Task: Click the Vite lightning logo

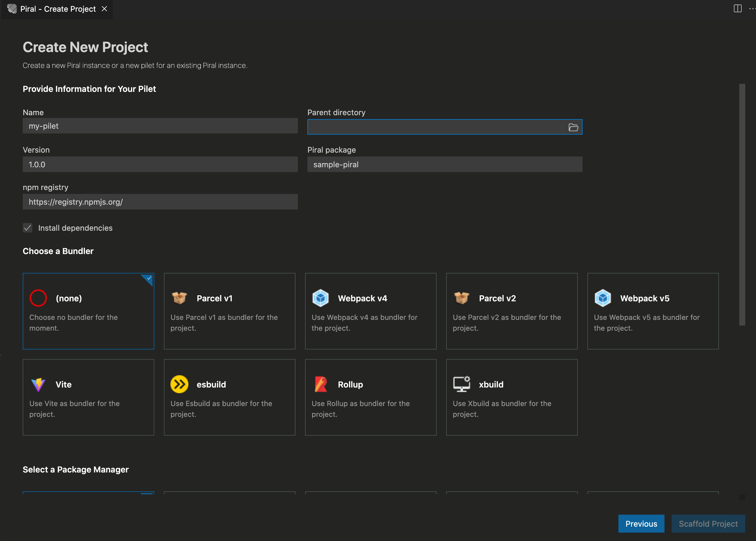Action: 38,384
